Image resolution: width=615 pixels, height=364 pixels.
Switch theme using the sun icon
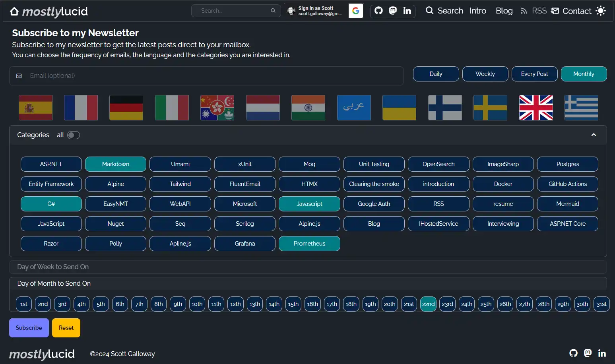[x=601, y=11]
